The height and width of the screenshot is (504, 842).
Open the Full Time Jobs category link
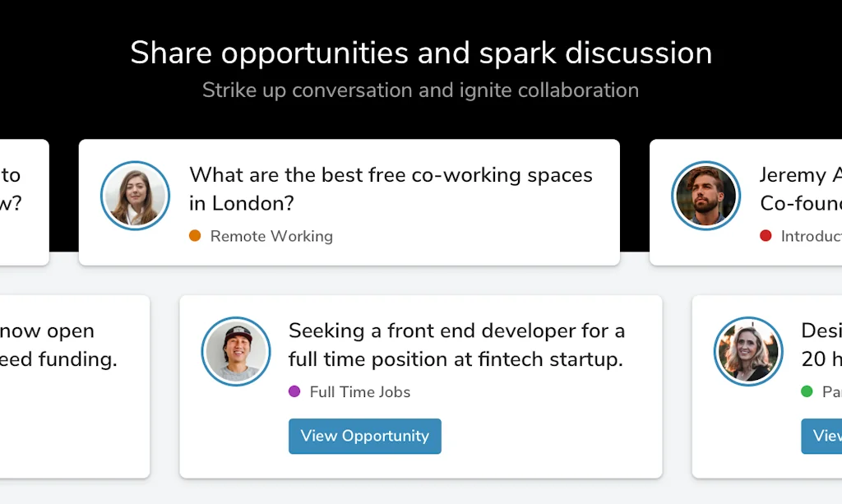(x=359, y=392)
